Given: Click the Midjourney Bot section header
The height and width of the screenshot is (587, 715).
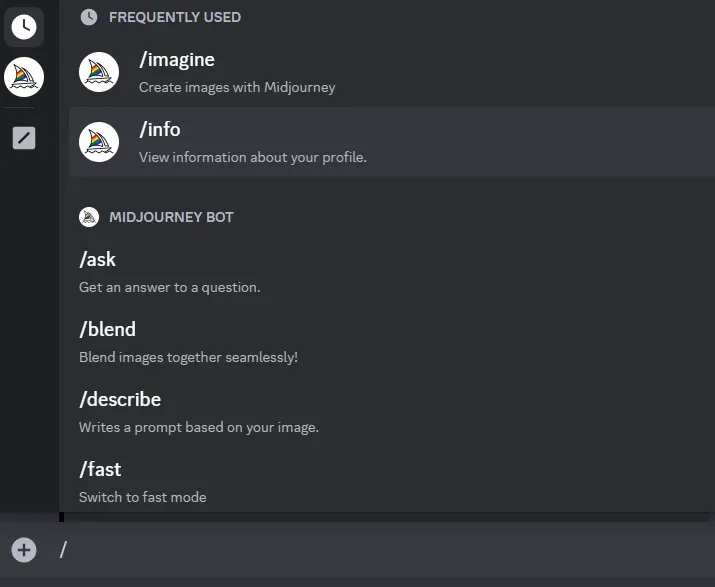Looking at the screenshot, I should pyautogui.click(x=171, y=217).
